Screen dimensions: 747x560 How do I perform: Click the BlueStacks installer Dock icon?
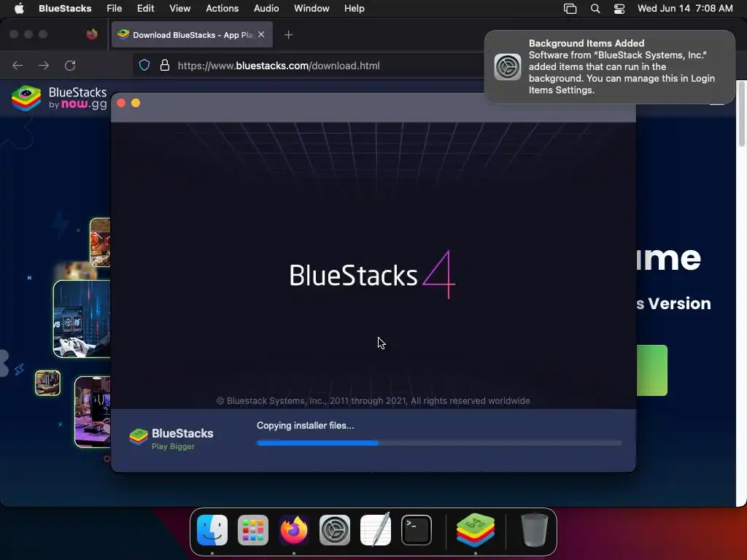[x=476, y=530]
